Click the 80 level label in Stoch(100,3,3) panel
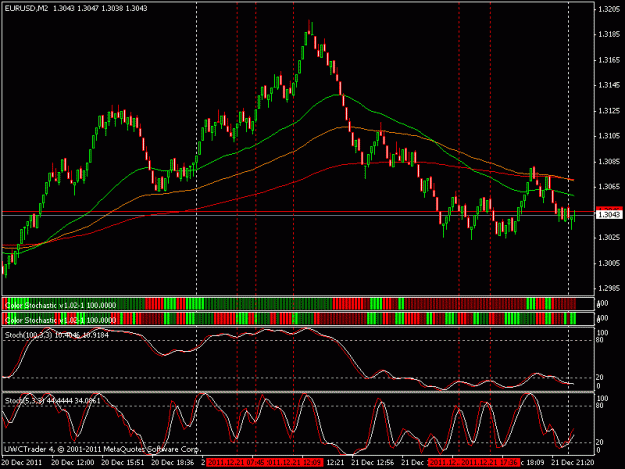This screenshot has height=469, width=625. point(600,340)
